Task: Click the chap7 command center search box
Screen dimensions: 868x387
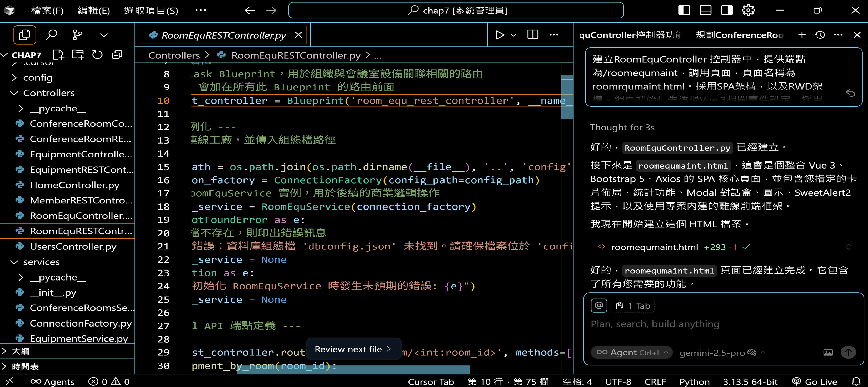Action: (456, 11)
